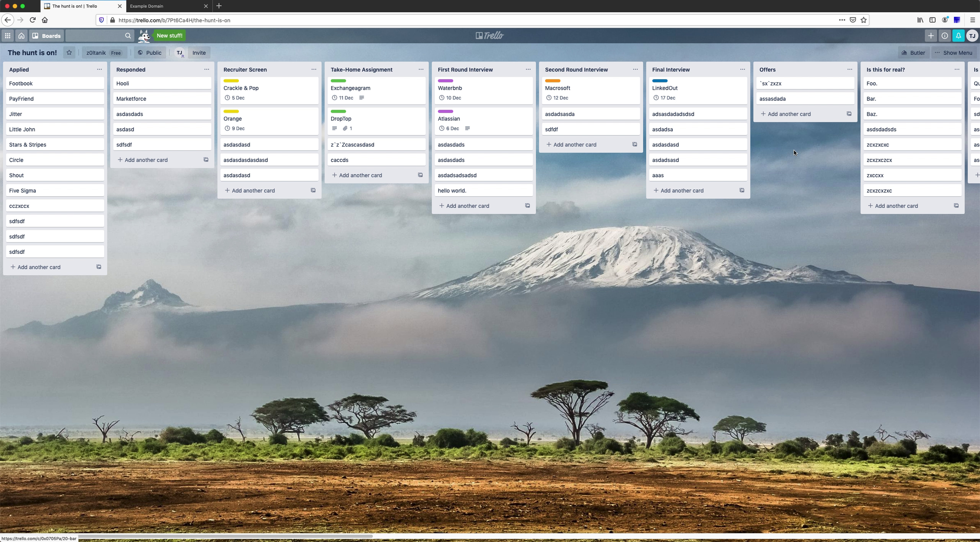Click green label on Exchangeagram card
Viewport: 980px width, 542px height.
tap(338, 81)
